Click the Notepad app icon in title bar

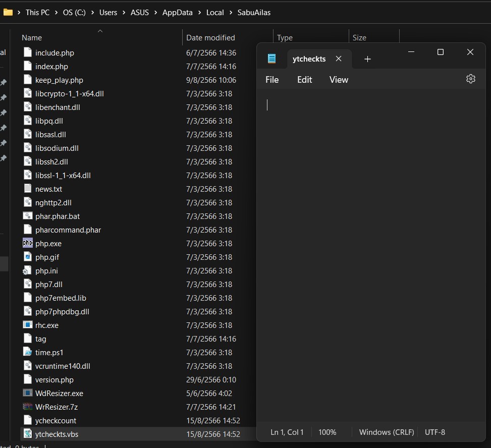pos(272,59)
